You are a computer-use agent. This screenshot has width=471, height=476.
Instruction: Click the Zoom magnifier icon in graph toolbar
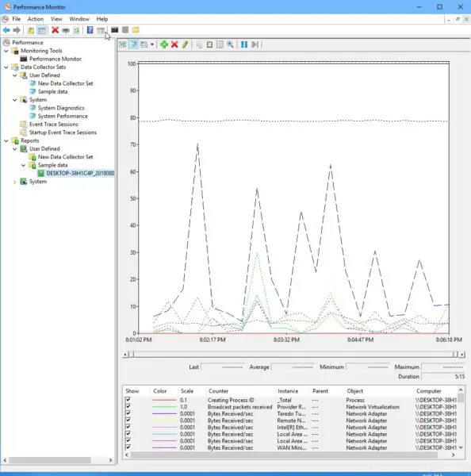pos(230,44)
